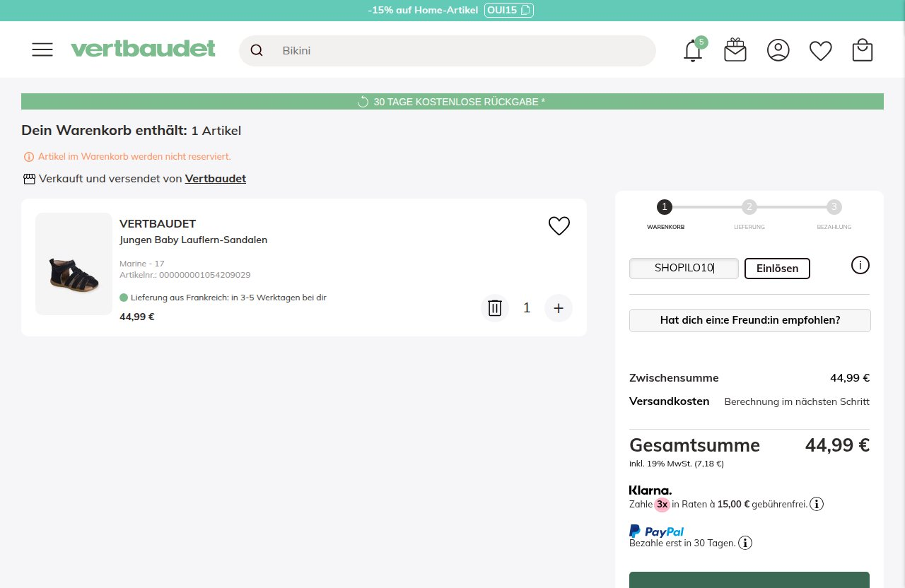Viewport: 905px width, 588px height.
Task: Open the gift envelope newsletter icon
Action: (735, 50)
